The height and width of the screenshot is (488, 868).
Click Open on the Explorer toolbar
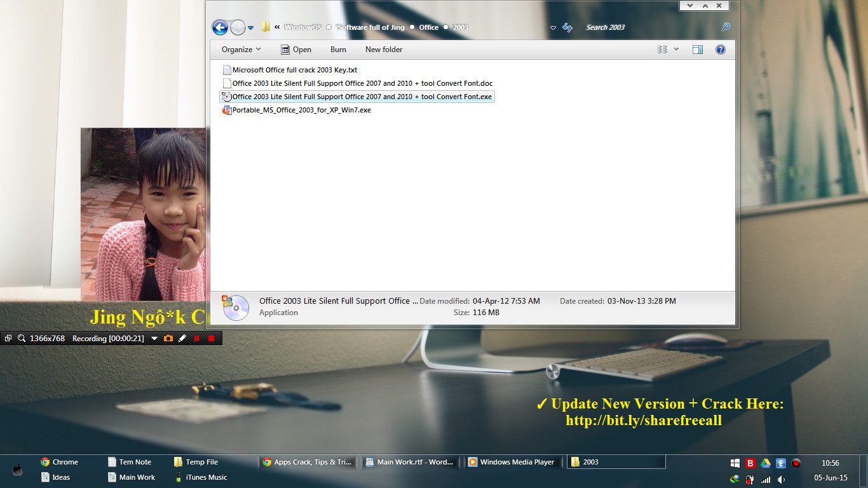coord(295,50)
